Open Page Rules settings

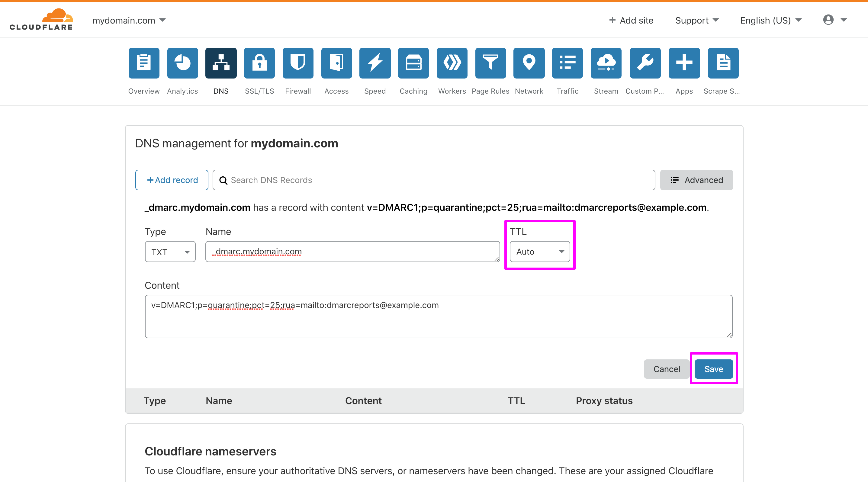pos(490,63)
